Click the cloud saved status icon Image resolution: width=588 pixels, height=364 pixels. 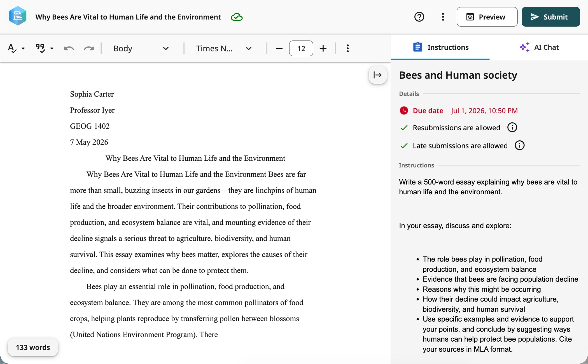point(237,17)
